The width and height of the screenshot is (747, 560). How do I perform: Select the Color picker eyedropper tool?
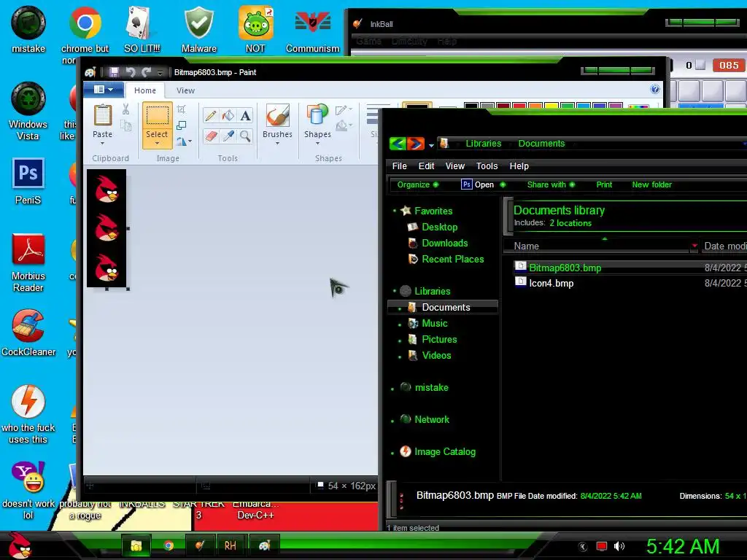228,136
